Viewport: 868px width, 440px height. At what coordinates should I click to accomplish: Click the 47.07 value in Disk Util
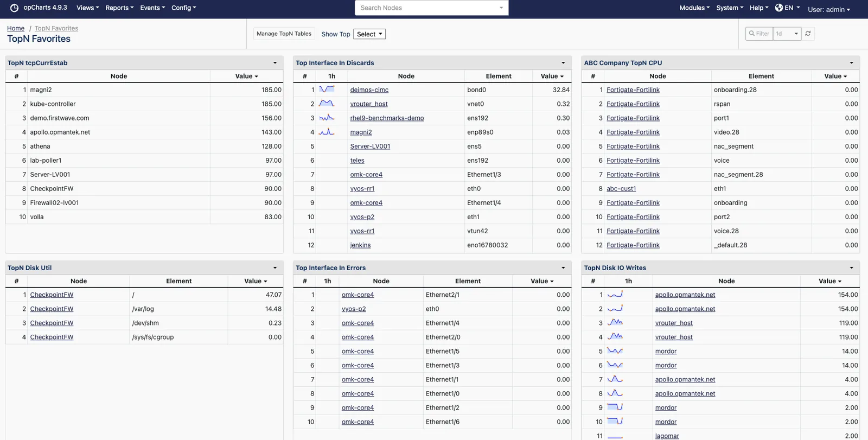coord(273,295)
